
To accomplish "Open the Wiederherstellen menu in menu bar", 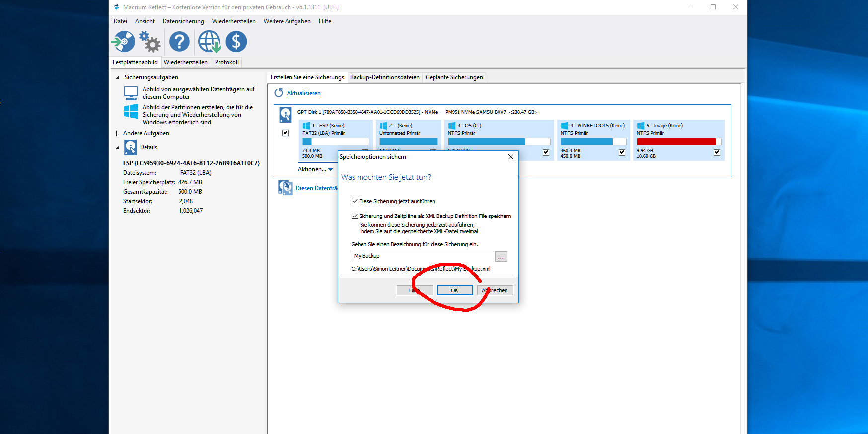I will pyautogui.click(x=234, y=21).
